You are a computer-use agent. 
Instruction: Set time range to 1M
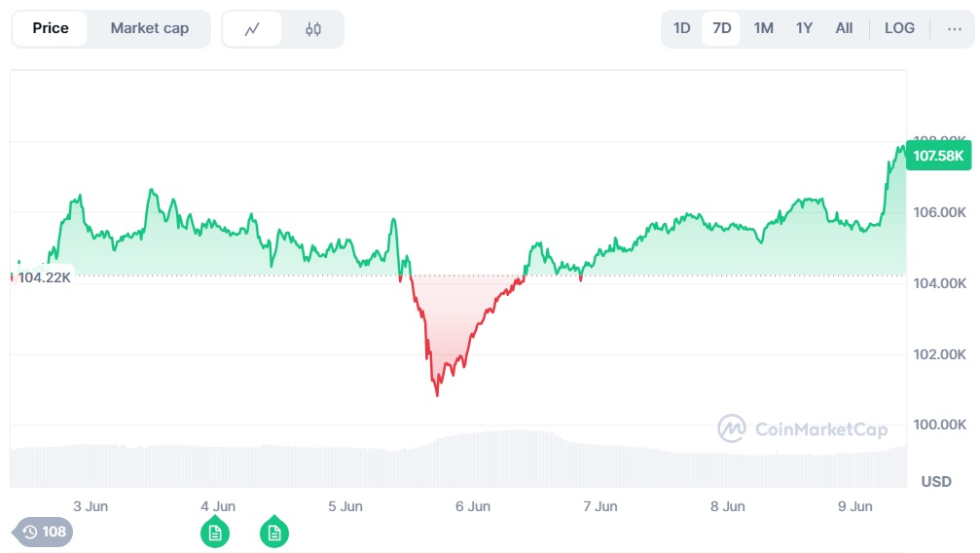coord(764,28)
